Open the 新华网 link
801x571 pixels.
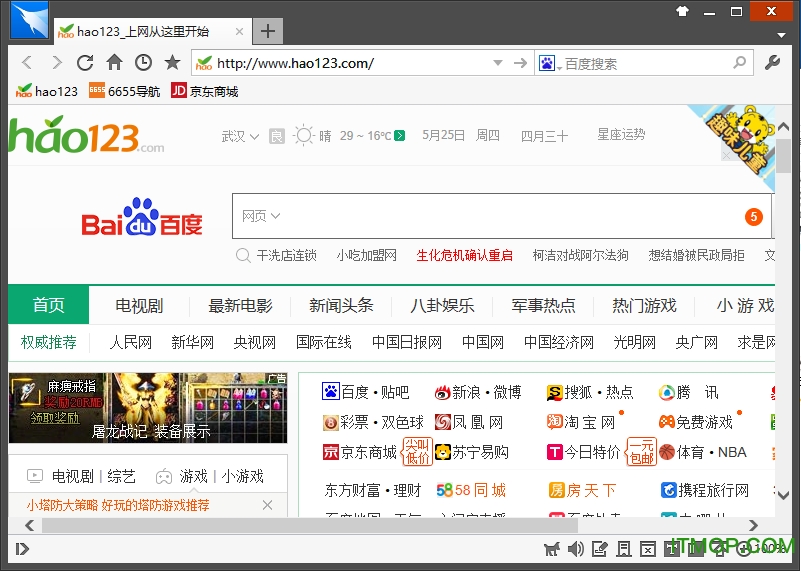click(x=193, y=342)
